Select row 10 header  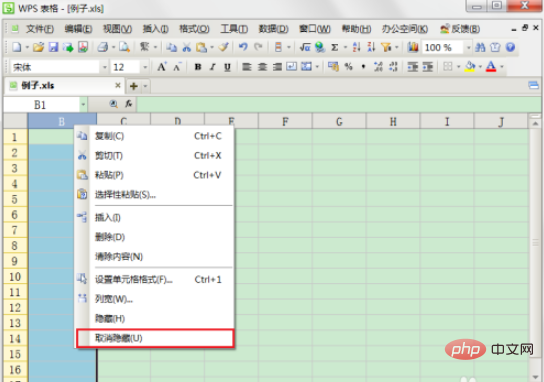point(15,277)
